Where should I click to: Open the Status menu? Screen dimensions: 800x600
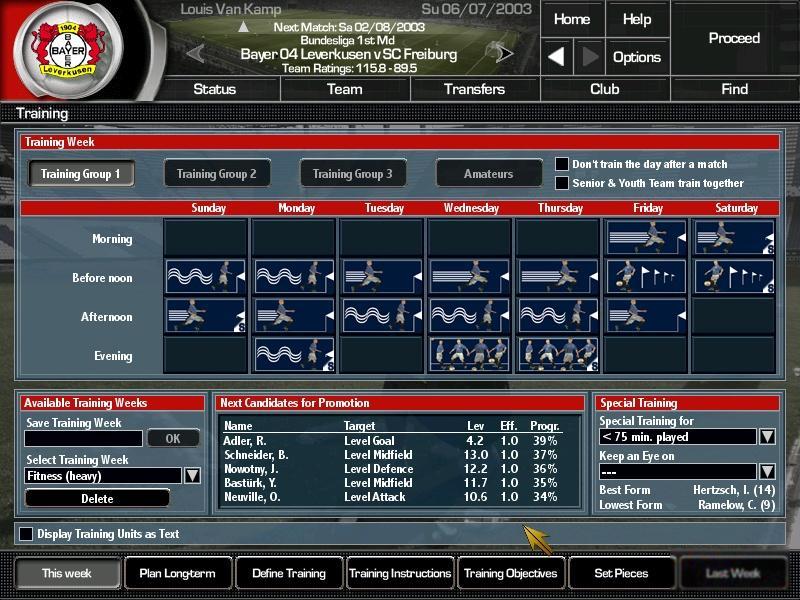pos(215,89)
